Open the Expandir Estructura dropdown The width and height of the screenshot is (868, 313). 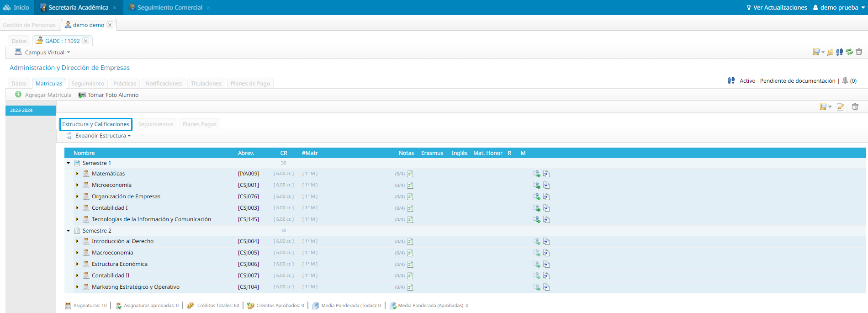click(103, 136)
